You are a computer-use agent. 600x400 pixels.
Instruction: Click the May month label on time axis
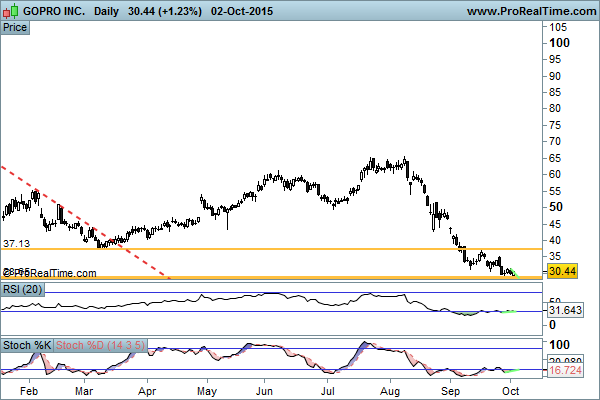207,391
